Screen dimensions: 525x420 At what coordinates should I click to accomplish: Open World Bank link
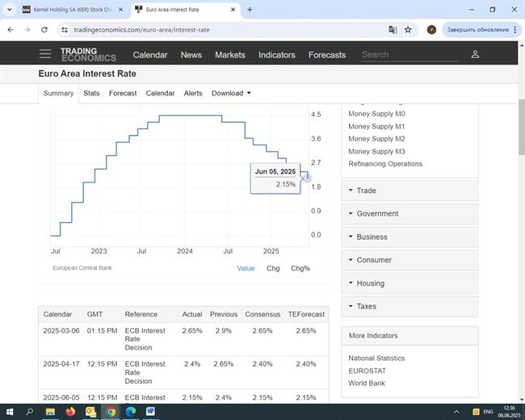[367, 383]
